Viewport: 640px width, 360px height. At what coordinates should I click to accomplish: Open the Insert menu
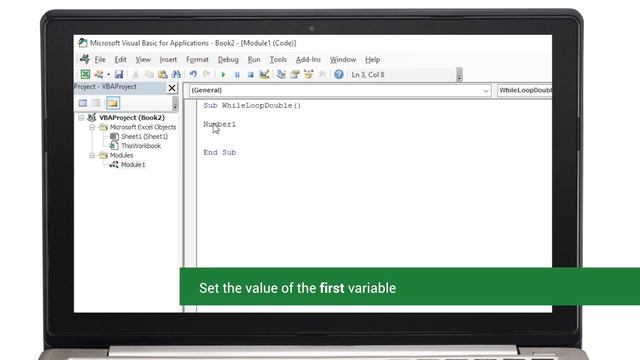[168, 60]
